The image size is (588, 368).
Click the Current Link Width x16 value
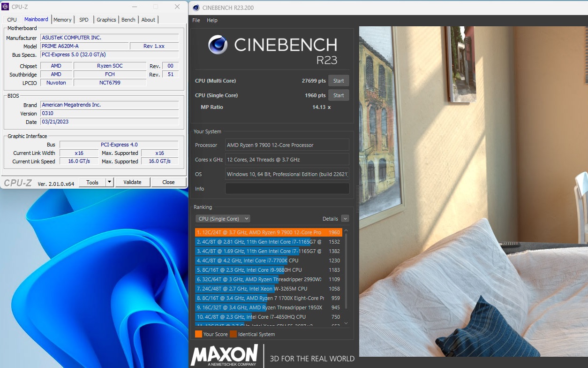79,153
